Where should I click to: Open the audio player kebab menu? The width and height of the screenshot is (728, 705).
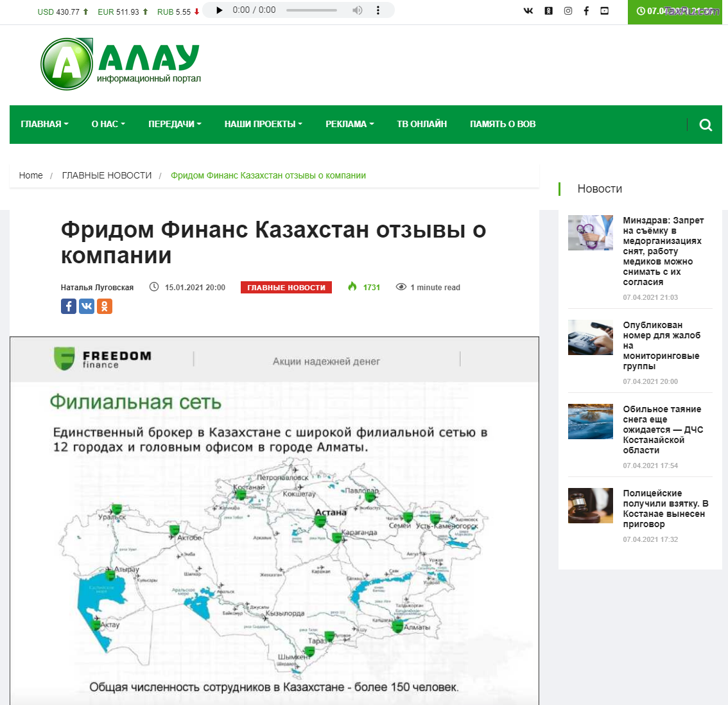pyautogui.click(x=378, y=10)
